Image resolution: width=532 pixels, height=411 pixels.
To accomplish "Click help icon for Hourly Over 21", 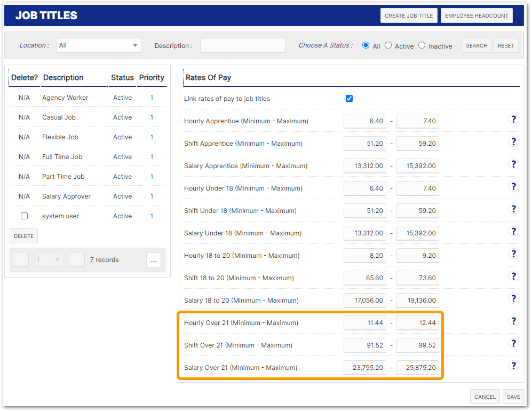I will click(513, 321).
